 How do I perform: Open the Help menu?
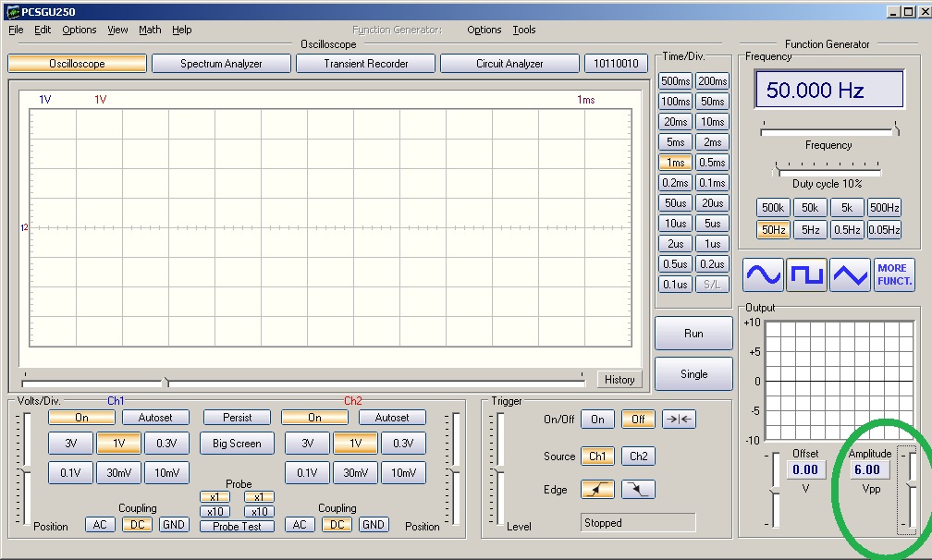[182, 30]
